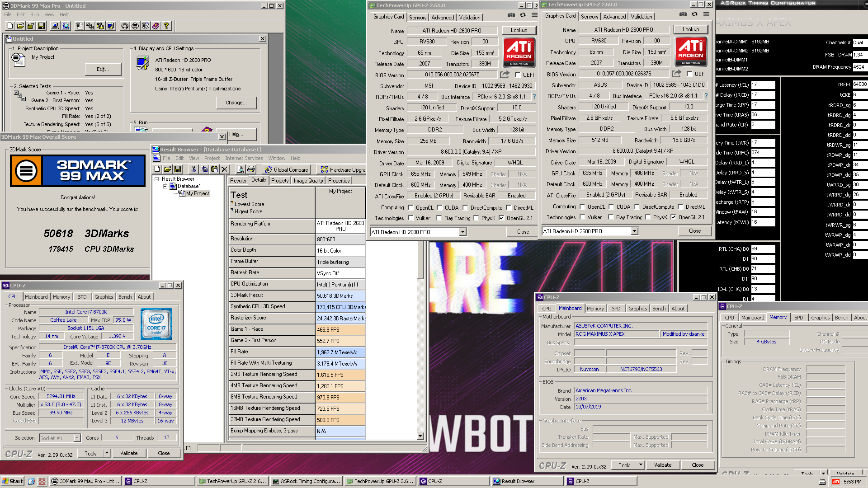Open Tools dropdown arrow in CPU-Z CPU window
This screenshot has height=488, width=868.
coord(107,453)
